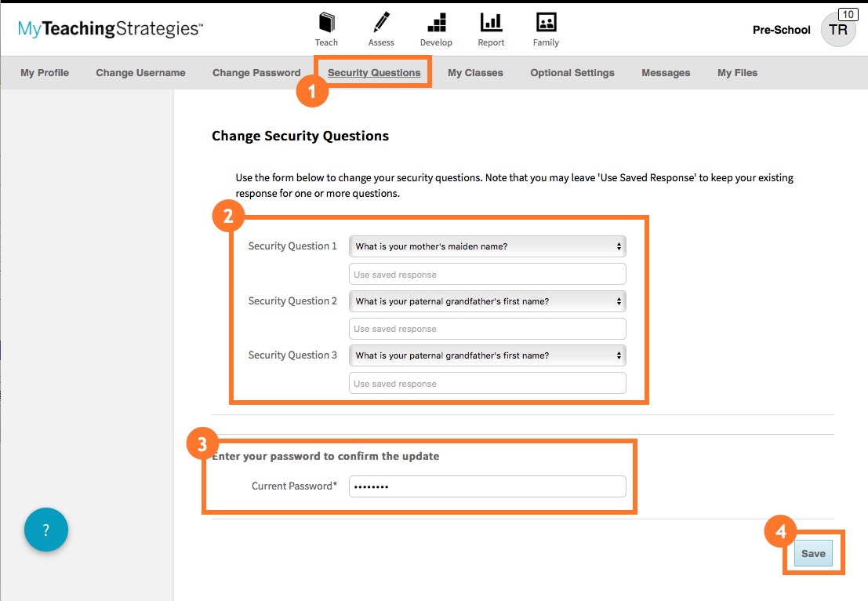
Task: Open the Change Password page
Action: click(256, 72)
